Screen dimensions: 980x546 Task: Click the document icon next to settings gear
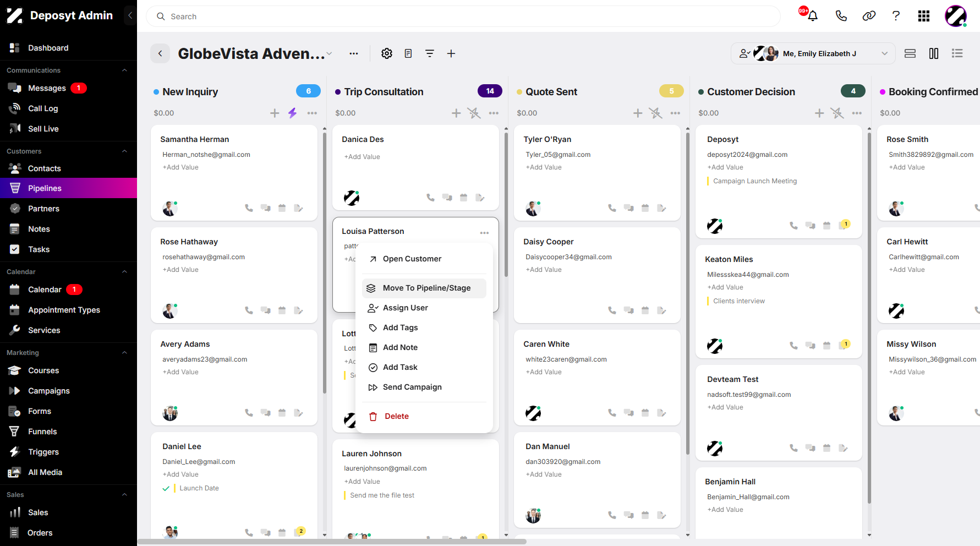point(408,53)
